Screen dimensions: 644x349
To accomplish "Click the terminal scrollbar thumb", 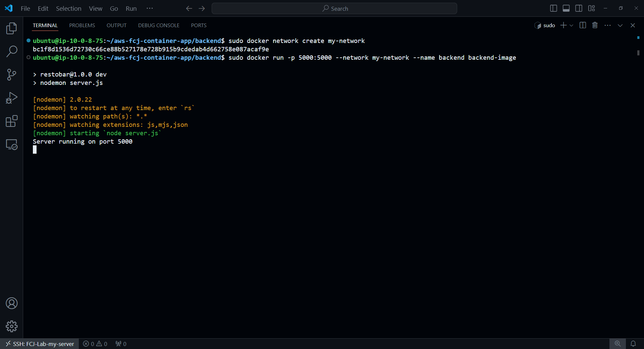I will point(638,53).
